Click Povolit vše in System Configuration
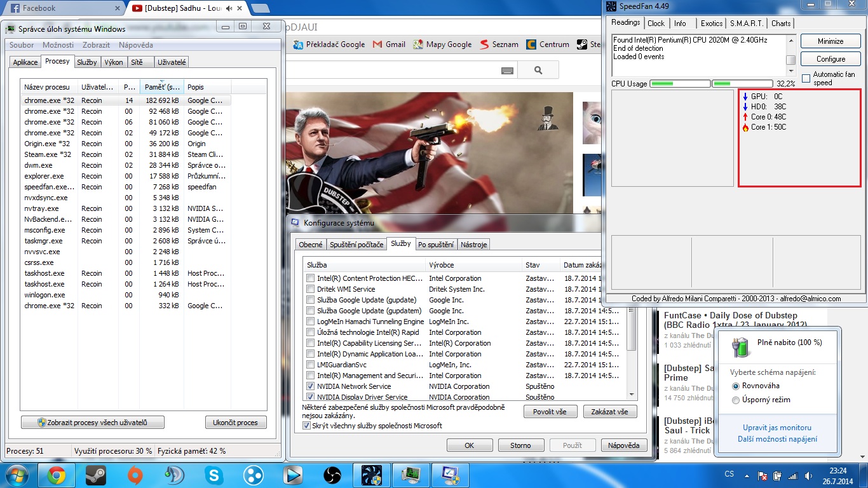Viewport: 868px width, 488px height. (x=550, y=412)
